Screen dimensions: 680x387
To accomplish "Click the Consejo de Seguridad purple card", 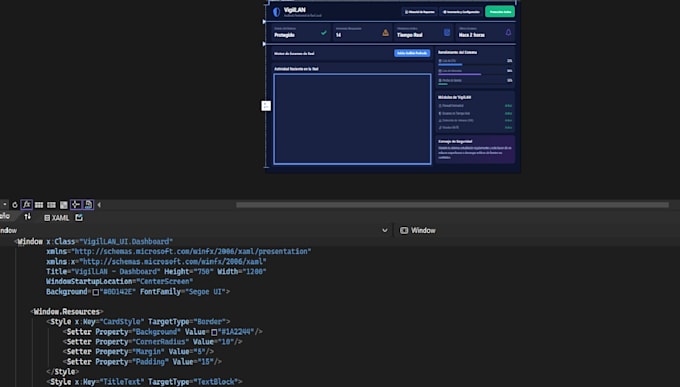I will tap(475, 149).
